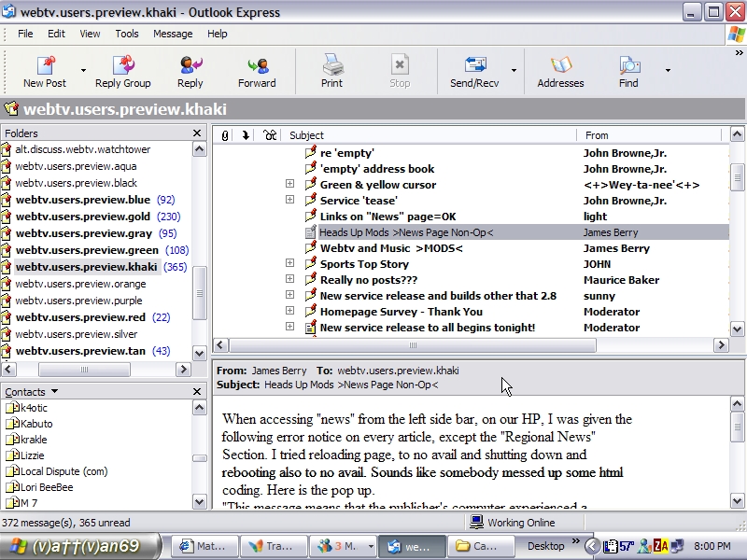
Task: Click the weather 57° tray icon
Action: coord(626,546)
